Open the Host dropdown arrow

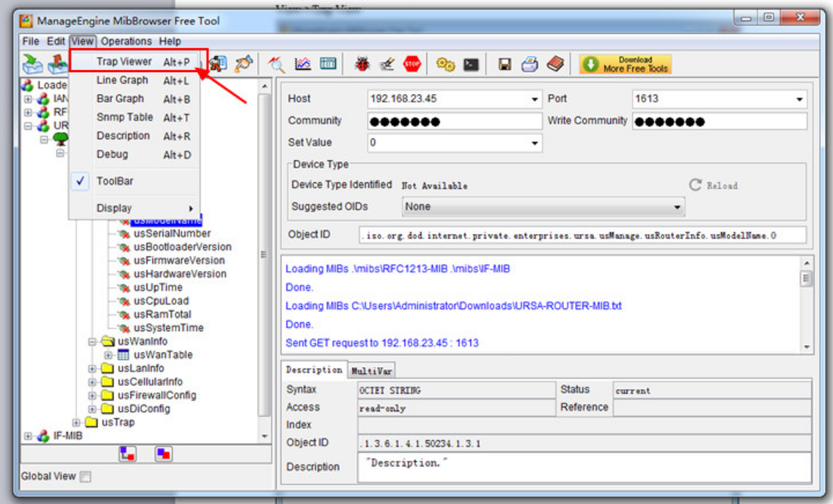[x=534, y=100]
